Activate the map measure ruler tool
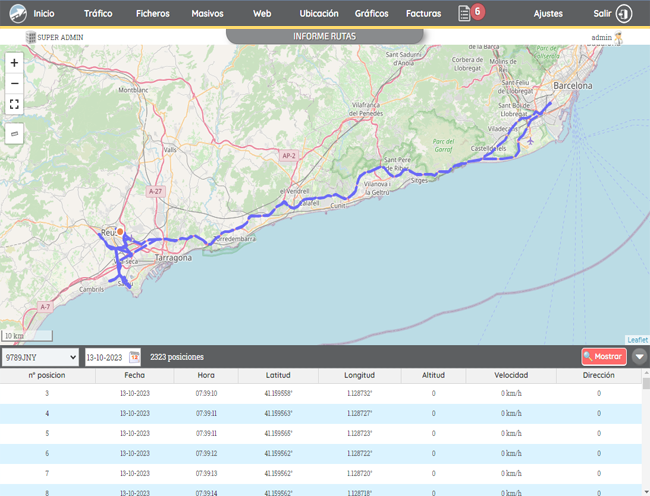The image size is (650, 496). 14,134
